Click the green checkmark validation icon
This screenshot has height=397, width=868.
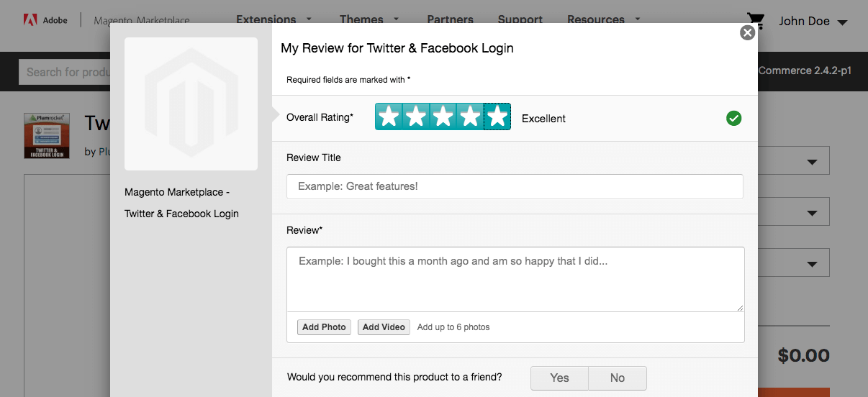733,118
